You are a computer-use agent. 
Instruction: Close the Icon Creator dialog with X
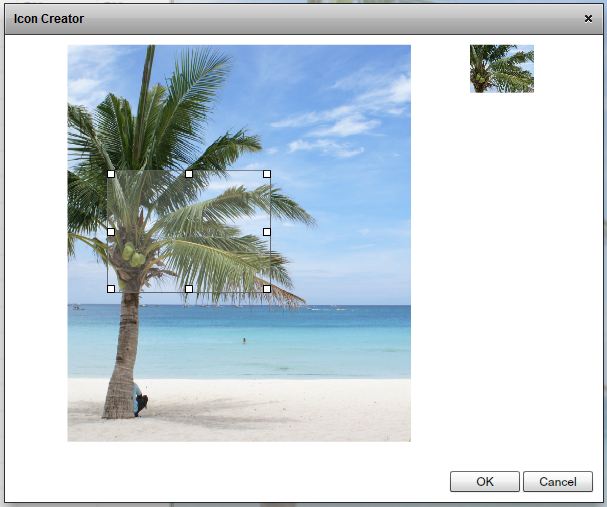pos(588,18)
